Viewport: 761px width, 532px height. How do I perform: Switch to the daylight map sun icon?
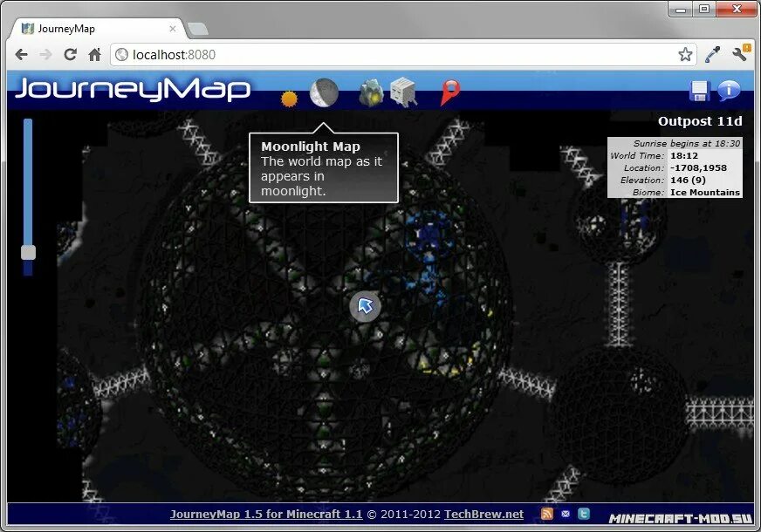point(289,99)
